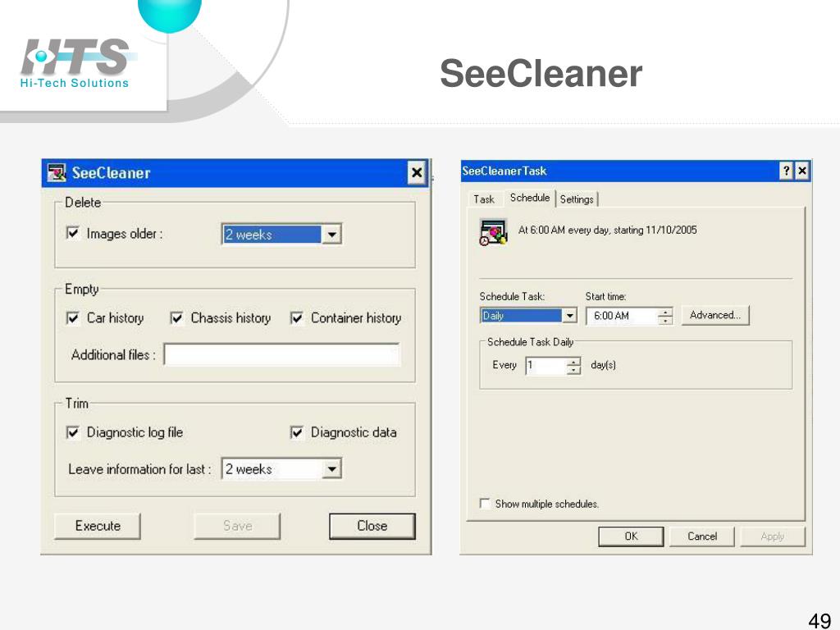Open the Leave information for last dropdown
The image size is (840, 630).
pos(331,468)
